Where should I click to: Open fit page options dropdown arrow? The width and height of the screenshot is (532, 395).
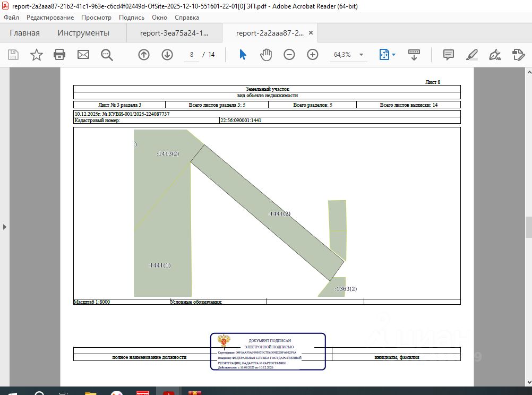[393, 55]
